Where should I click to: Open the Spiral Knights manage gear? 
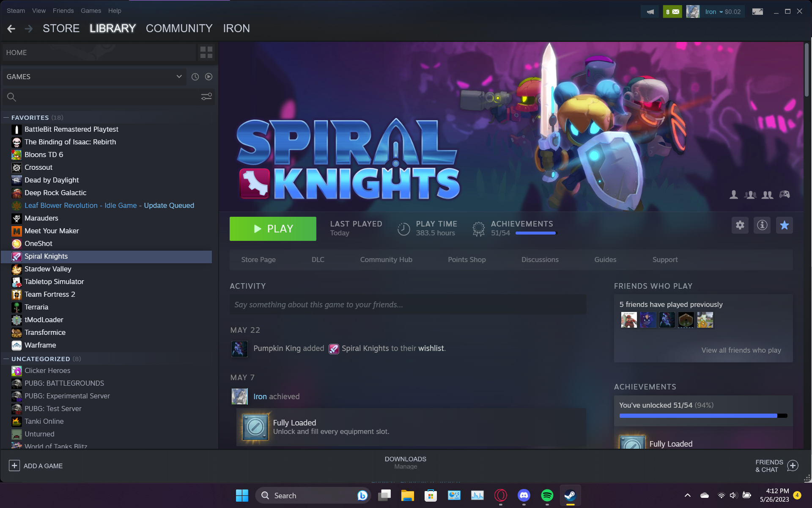740,225
